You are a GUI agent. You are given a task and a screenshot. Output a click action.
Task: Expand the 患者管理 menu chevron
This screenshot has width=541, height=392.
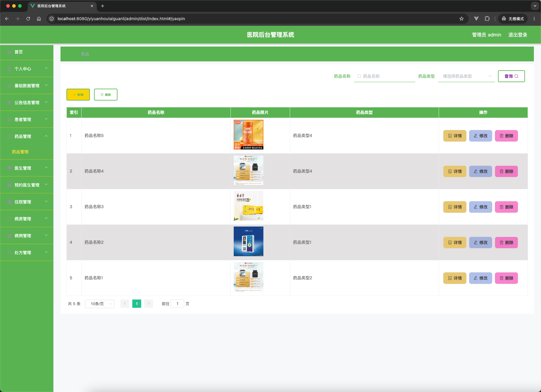[46, 119]
